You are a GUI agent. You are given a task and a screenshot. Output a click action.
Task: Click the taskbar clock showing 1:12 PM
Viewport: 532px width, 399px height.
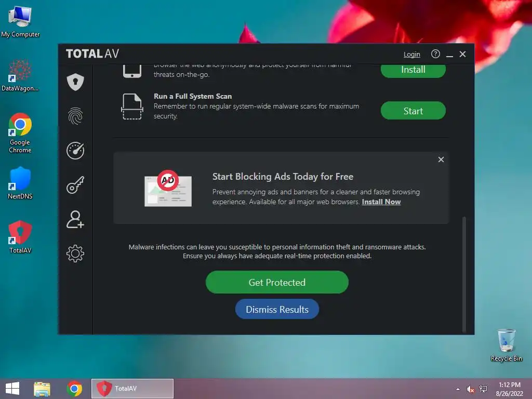(x=509, y=389)
